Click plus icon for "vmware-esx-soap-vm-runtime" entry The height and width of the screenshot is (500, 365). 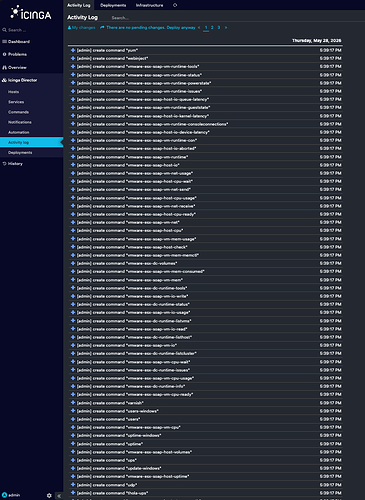[73, 157]
